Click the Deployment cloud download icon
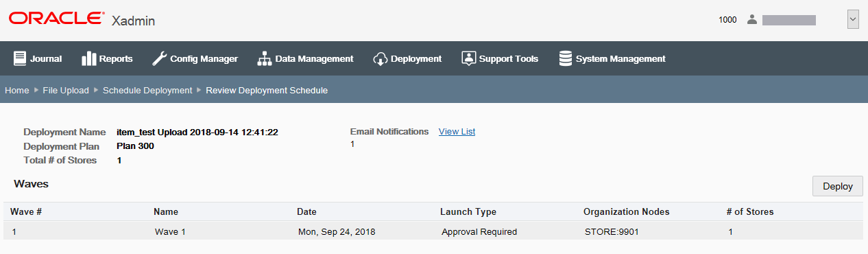 [381, 59]
